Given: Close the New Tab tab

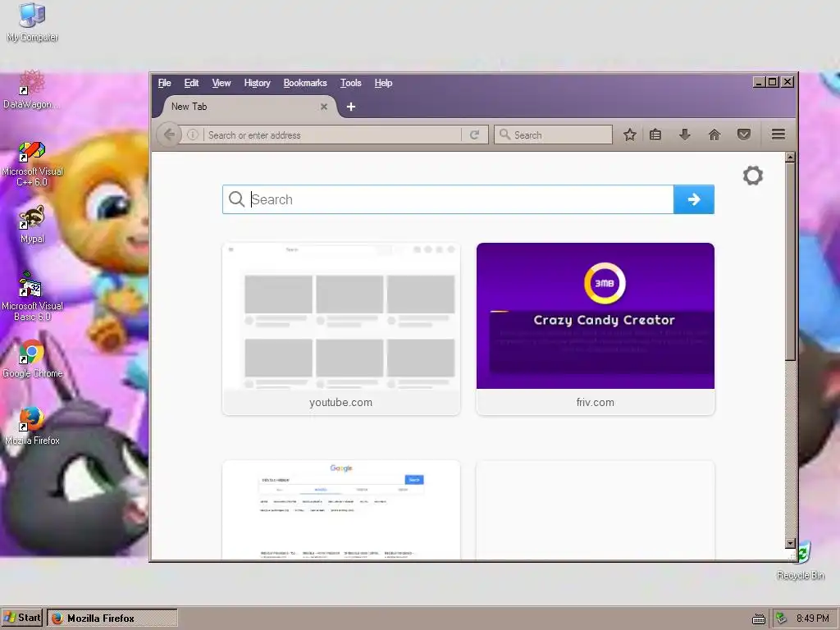Looking at the screenshot, I should (x=324, y=107).
